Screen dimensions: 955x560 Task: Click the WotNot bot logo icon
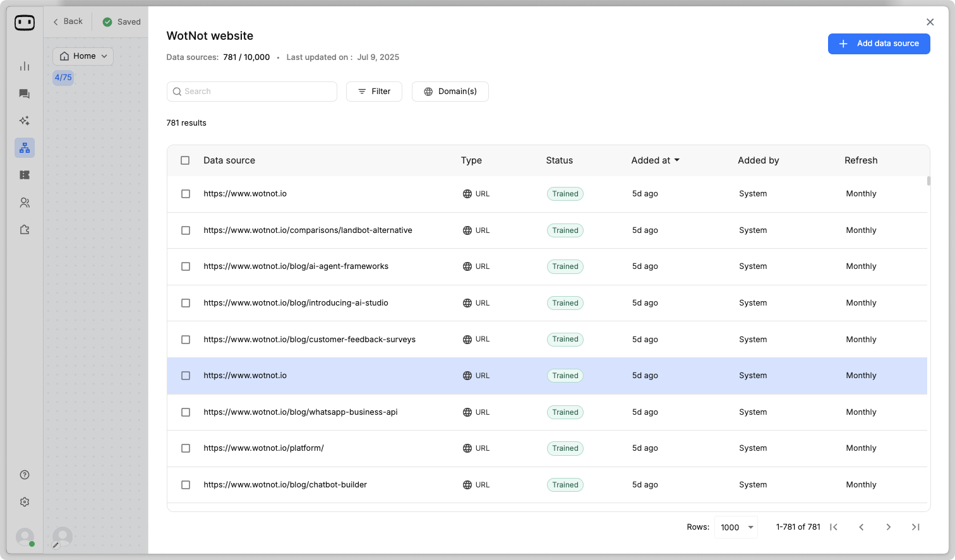click(25, 23)
